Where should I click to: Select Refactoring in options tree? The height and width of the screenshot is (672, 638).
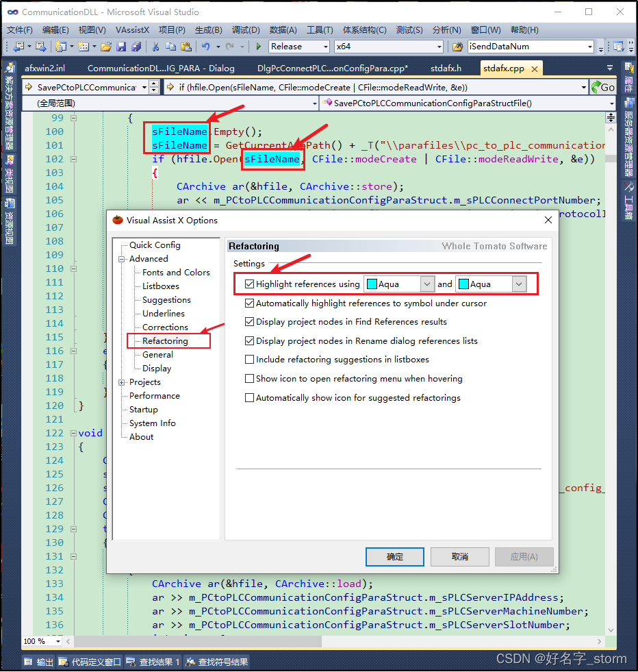pos(165,341)
